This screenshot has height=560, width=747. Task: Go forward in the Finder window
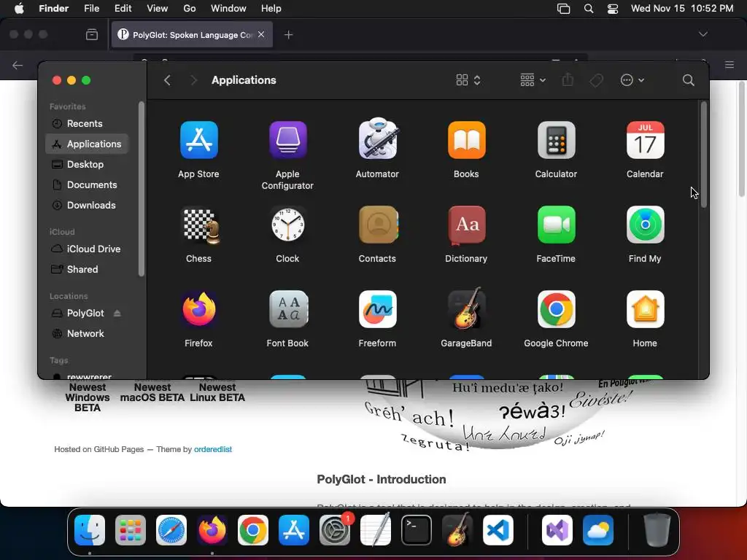(193, 80)
